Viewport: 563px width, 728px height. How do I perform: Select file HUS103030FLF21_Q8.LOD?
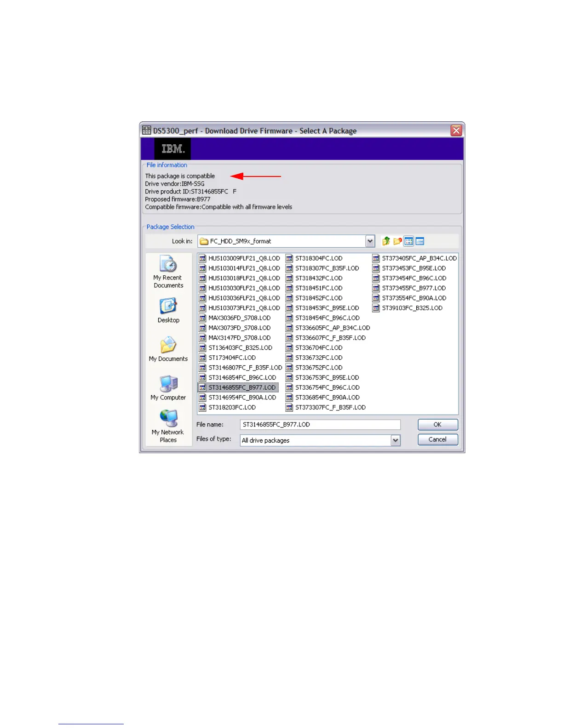click(240, 288)
